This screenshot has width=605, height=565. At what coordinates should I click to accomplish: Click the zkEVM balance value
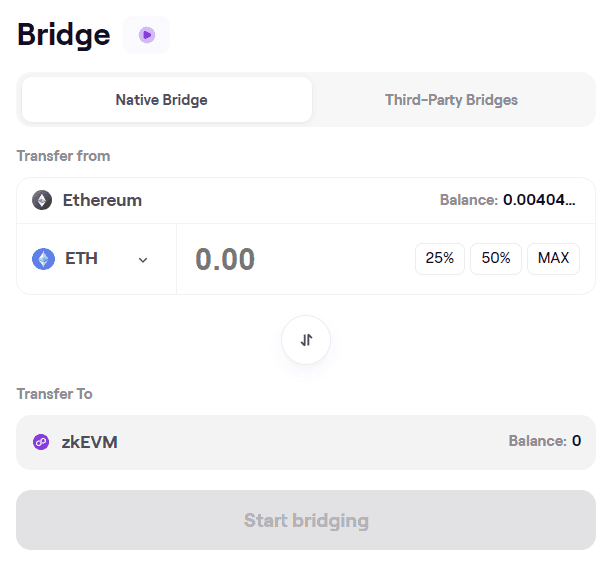(x=576, y=441)
